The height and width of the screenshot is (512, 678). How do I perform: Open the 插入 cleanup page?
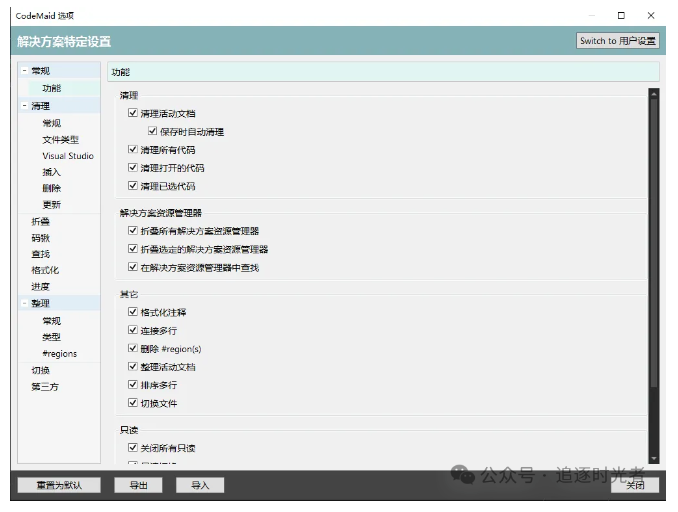[51, 172]
